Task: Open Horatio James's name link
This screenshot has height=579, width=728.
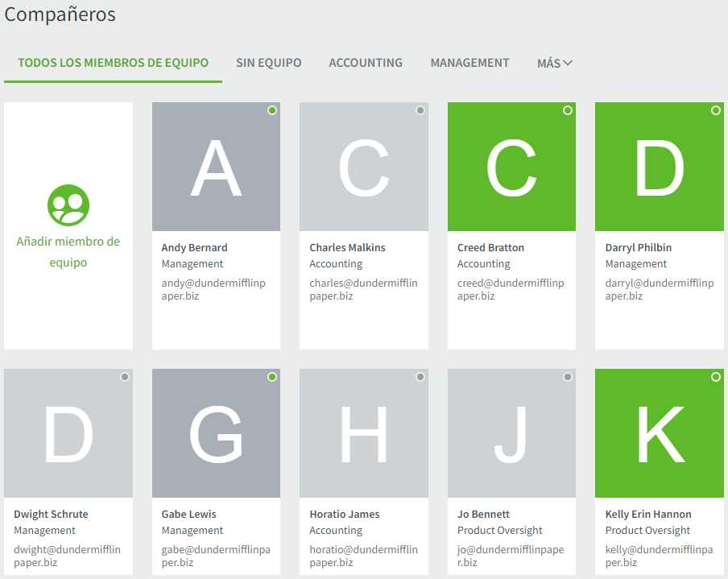Action: click(345, 515)
